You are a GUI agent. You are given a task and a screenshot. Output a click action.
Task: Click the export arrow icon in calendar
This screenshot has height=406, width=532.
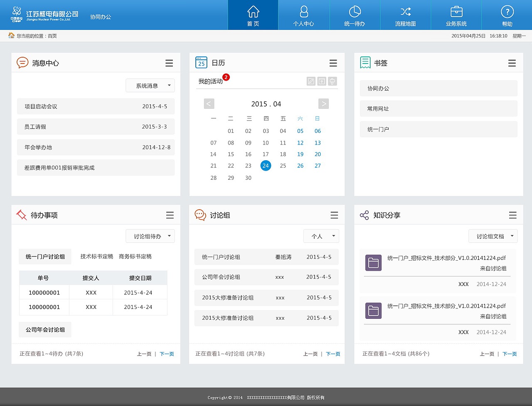coord(322,81)
